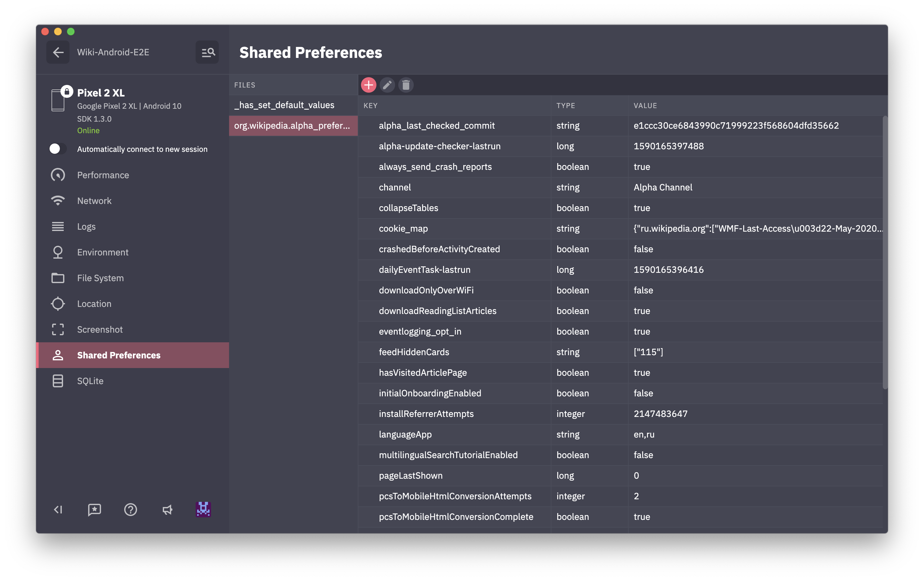The width and height of the screenshot is (924, 581).
Task: Click the add new preference icon
Action: click(369, 85)
